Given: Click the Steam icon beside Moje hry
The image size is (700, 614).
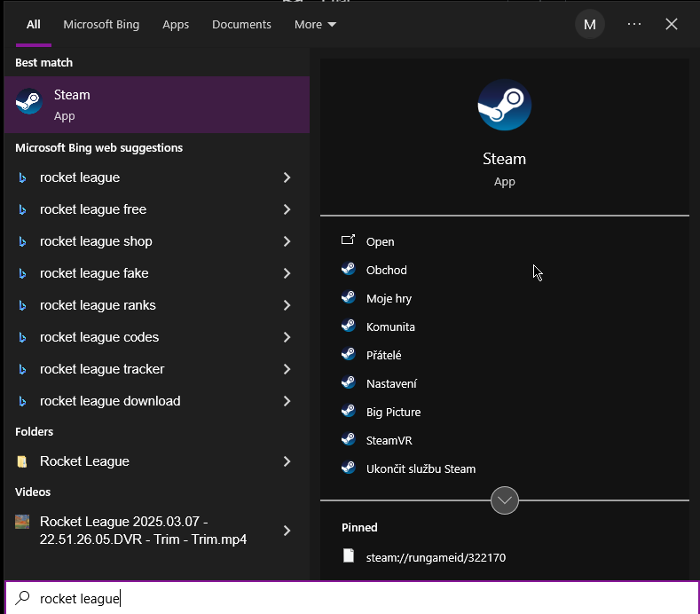Looking at the screenshot, I should click(348, 297).
